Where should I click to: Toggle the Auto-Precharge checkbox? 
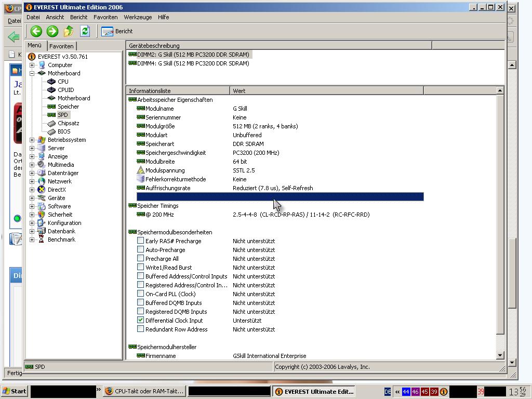click(140, 249)
